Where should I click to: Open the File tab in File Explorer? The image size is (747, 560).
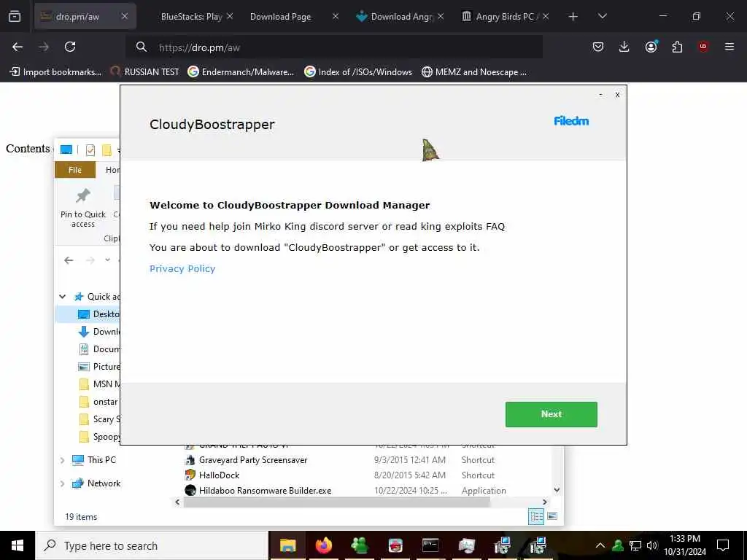click(75, 170)
